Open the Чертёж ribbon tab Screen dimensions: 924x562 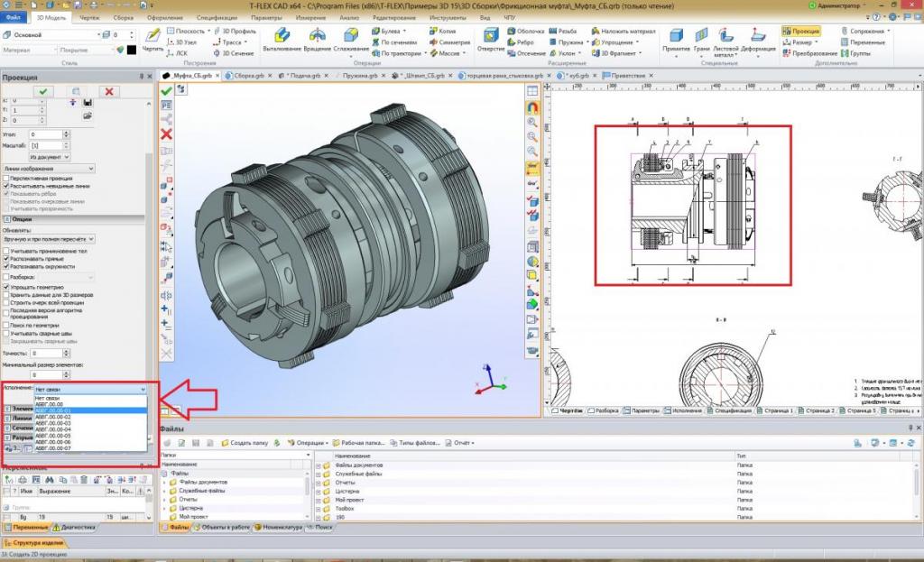(x=91, y=17)
